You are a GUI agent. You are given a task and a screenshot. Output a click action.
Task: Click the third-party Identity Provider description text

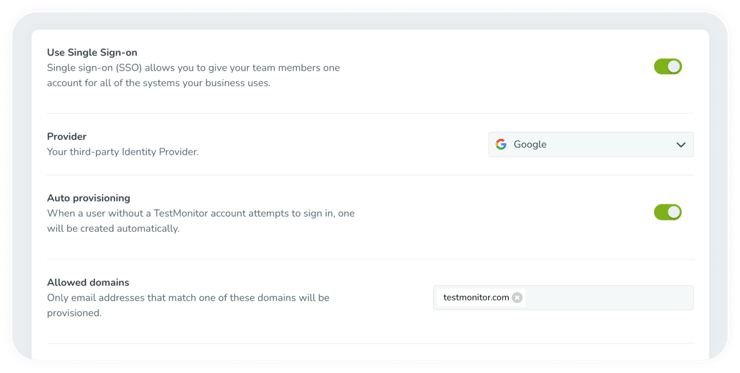(123, 152)
